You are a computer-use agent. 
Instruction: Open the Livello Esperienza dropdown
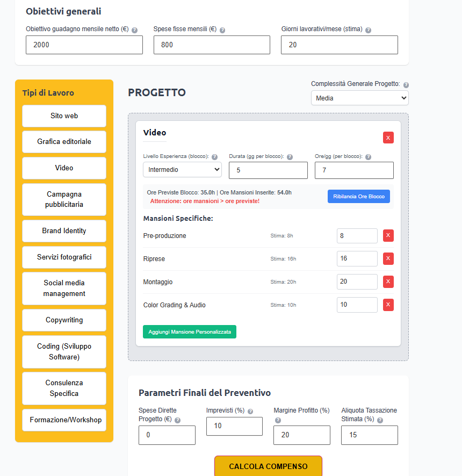coord(182,170)
